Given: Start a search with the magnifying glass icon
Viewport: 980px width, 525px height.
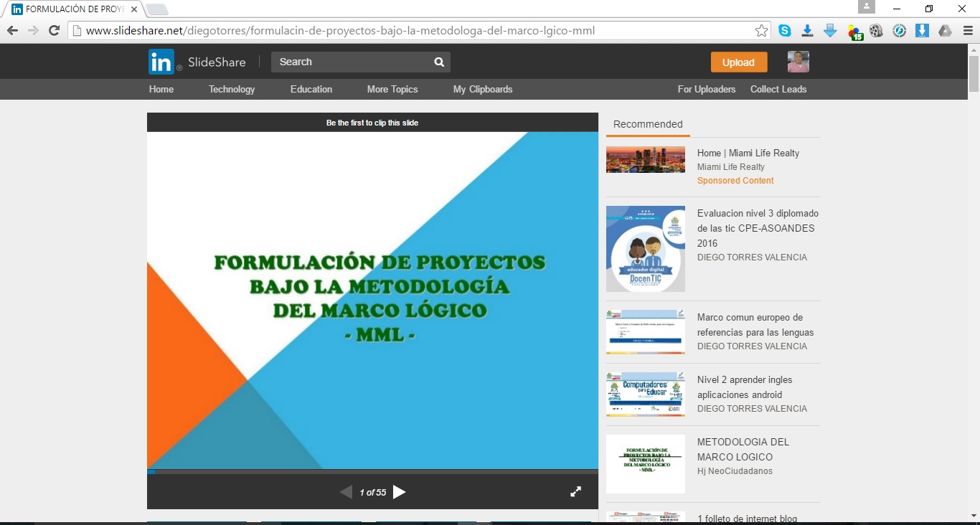Looking at the screenshot, I should pyautogui.click(x=438, y=62).
